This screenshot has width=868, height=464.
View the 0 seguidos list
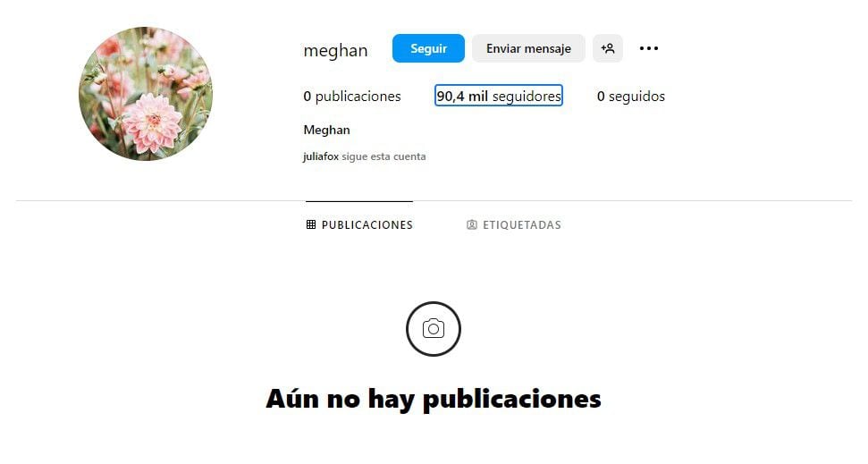point(631,97)
